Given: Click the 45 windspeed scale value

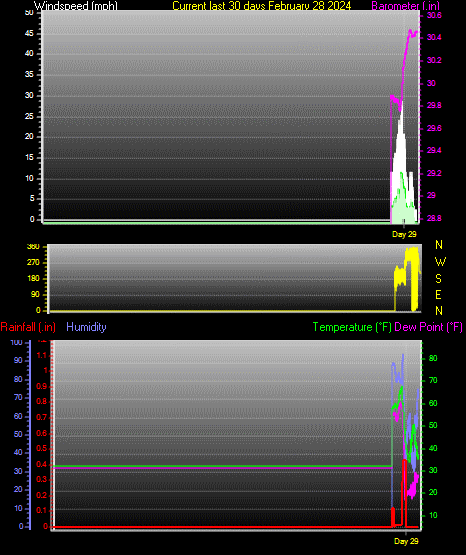Looking at the screenshot, I should pyautogui.click(x=29, y=34).
